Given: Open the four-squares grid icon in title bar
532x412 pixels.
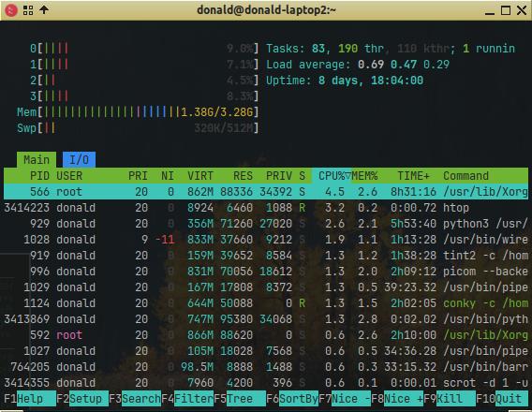Looking at the screenshot, I should pyautogui.click(x=28, y=10).
